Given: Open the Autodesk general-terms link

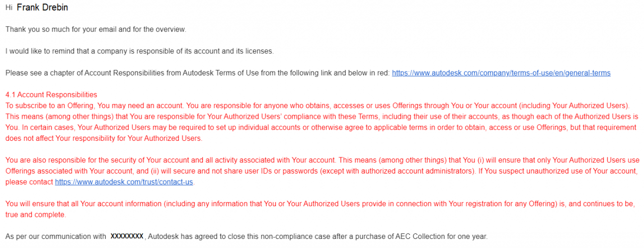Looking at the screenshot, I should point(501,73).
